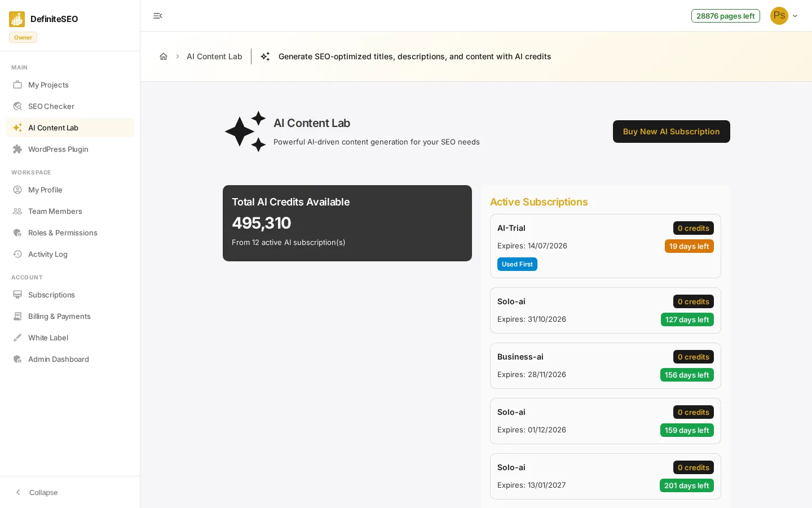Click the 156 days left badge

pos(687,375)
